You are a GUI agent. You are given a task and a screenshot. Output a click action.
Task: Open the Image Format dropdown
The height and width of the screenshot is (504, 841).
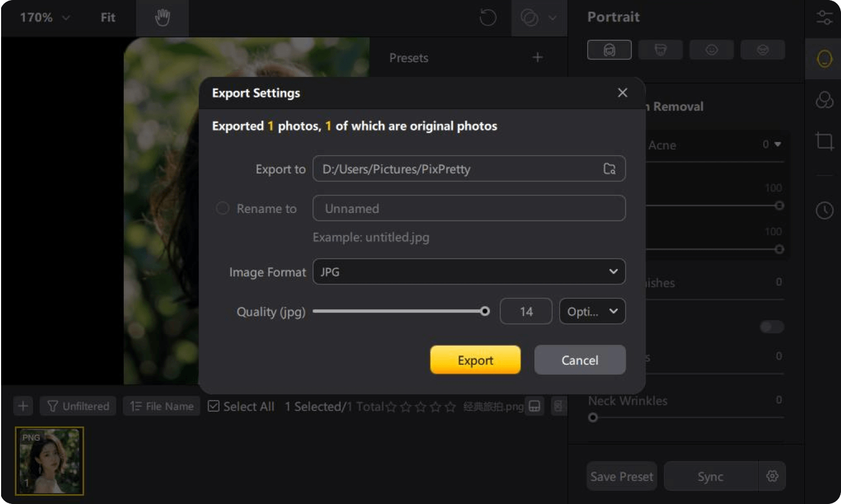(x=468, y=271)
